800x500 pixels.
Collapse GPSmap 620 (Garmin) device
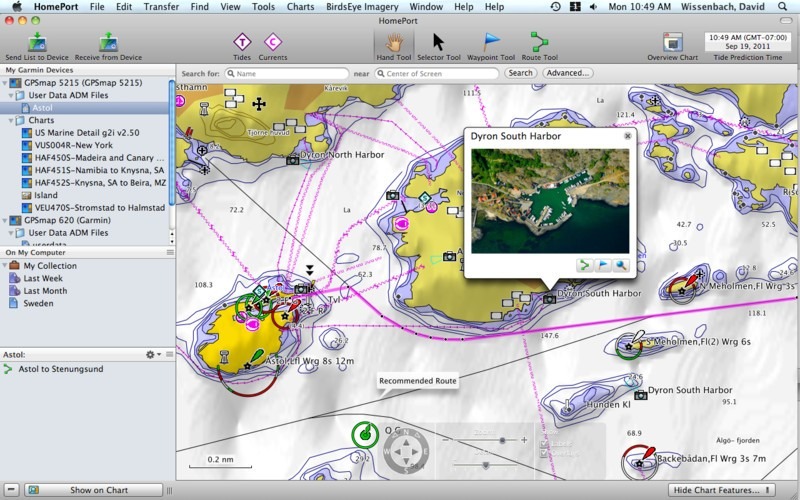coord(5,220)
